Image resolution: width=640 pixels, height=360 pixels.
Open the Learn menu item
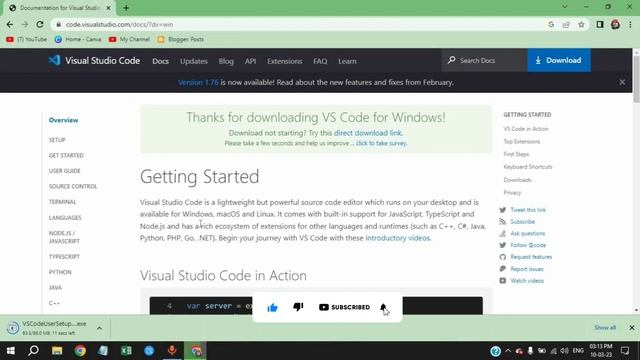point(347,61)
